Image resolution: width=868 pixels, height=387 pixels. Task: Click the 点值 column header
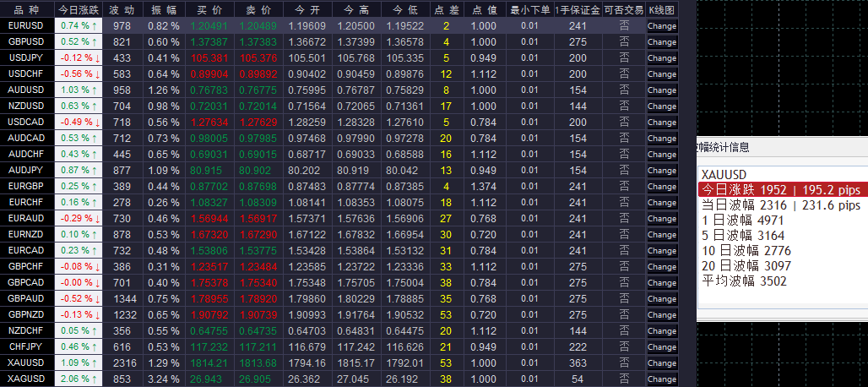484,9
